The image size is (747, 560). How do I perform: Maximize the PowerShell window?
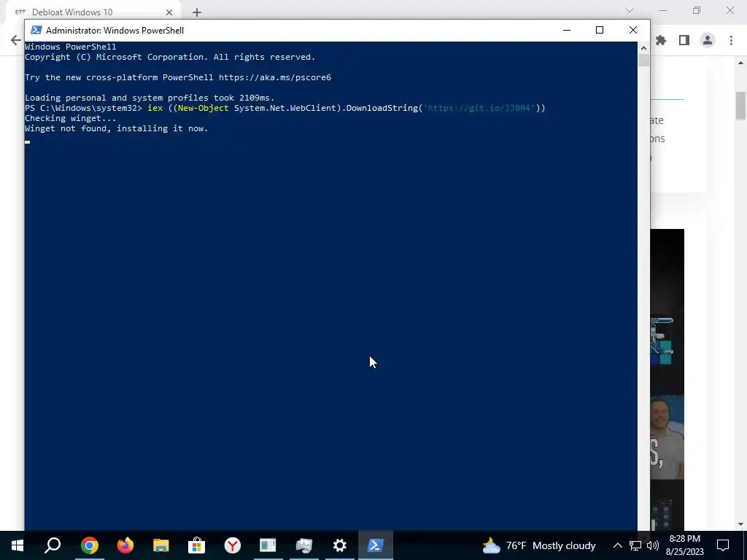pyautogui.click(x=600, y=30)
